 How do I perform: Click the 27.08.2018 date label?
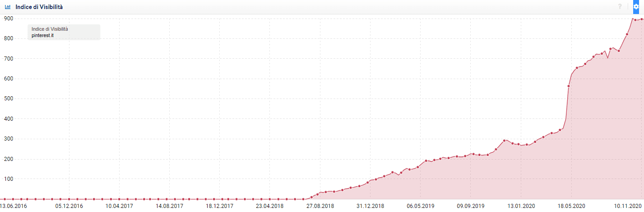click(x=320, y=206)
